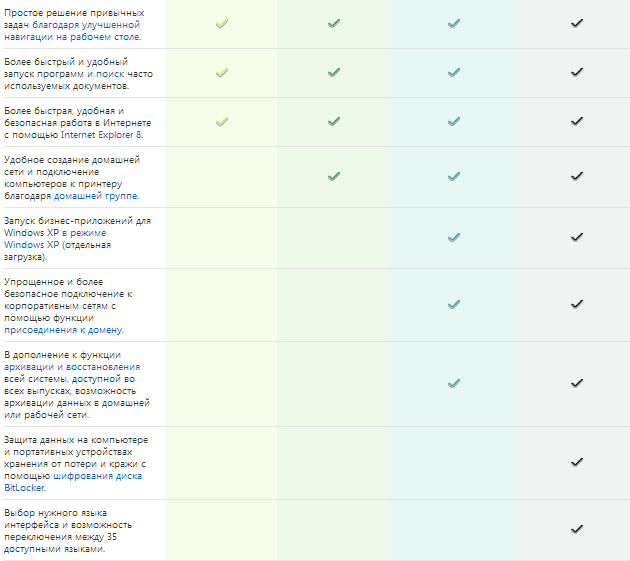Select text 'Более быстрый и удобный'
The image size is (630, 561).
(x=66, y=62)
